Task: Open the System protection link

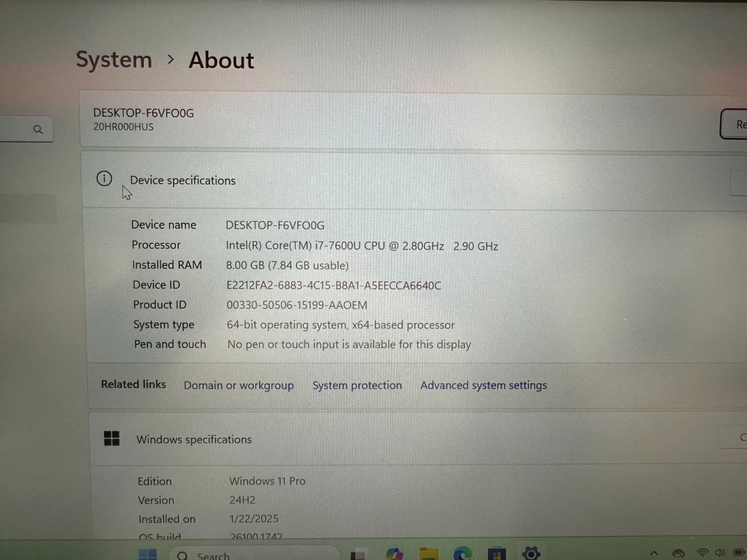Action: click(357, 385)
